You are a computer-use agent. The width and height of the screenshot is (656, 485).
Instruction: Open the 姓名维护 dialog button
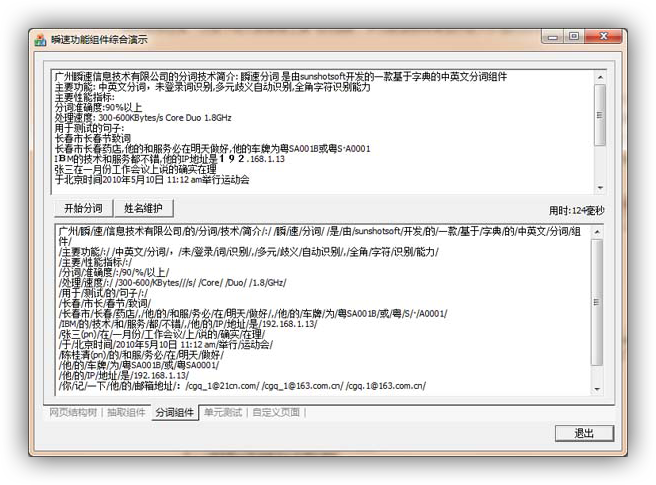[144, 208]
